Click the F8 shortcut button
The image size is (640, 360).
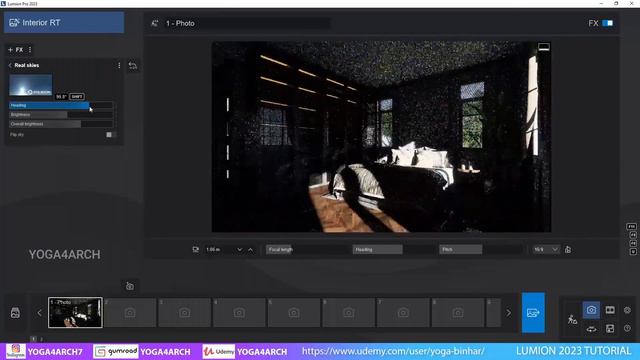coord(633,243)
